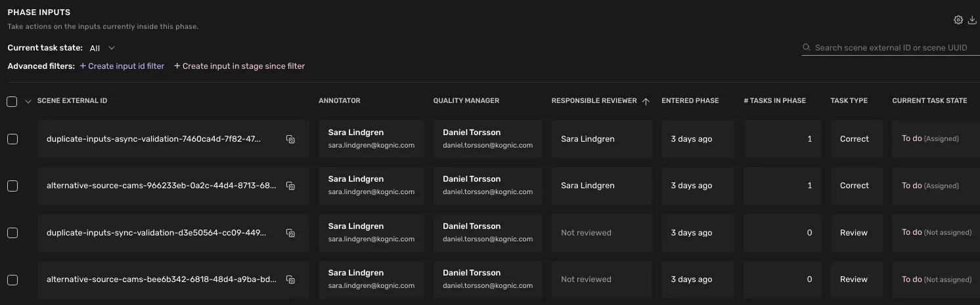Copy the duplicate-inputs-sync-validation scene ID
Viewport: 980px width, 305px height.
[290, 233]
